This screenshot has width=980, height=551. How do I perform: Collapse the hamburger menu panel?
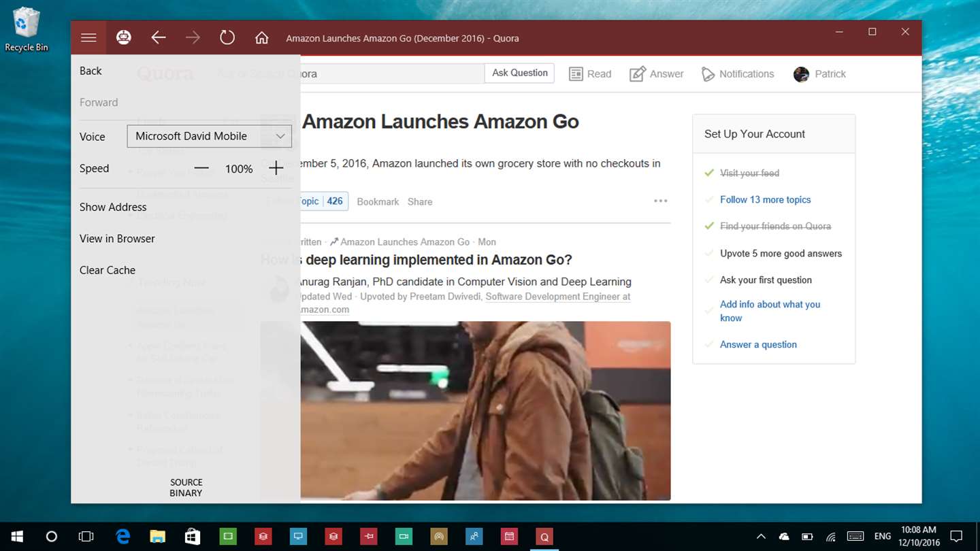[x=88, y=38]
